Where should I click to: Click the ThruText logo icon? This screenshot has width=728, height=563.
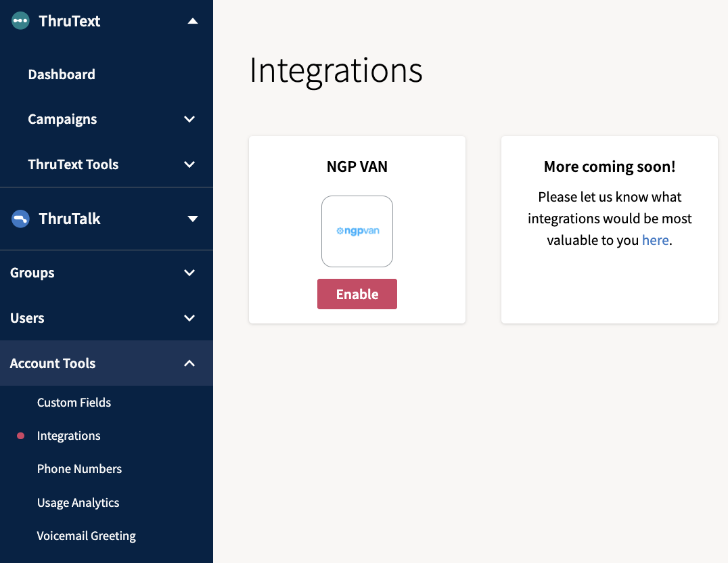[20, 21]
